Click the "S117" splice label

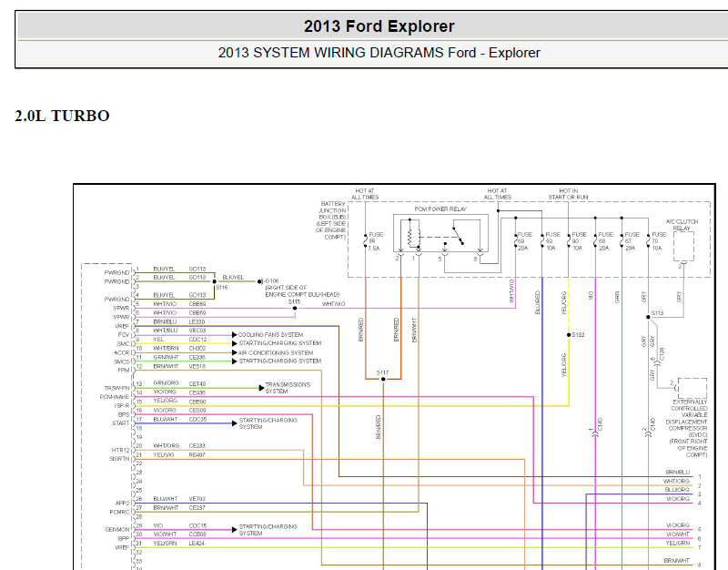382,372
